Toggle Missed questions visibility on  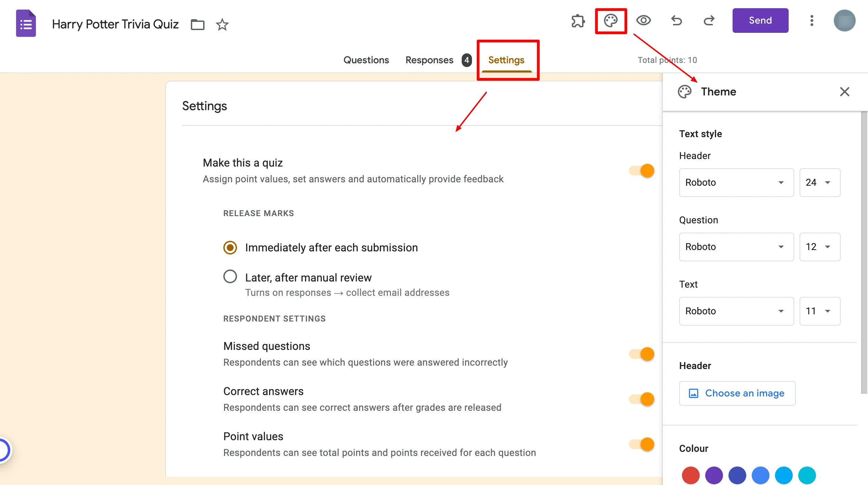point(641,354)
